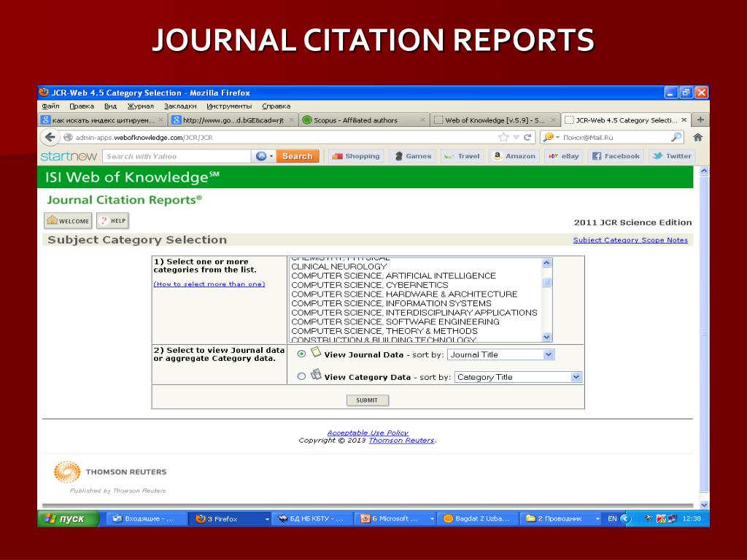747x560 pixels.
Task: Select View Journal Data radio button
Action: 301,354
